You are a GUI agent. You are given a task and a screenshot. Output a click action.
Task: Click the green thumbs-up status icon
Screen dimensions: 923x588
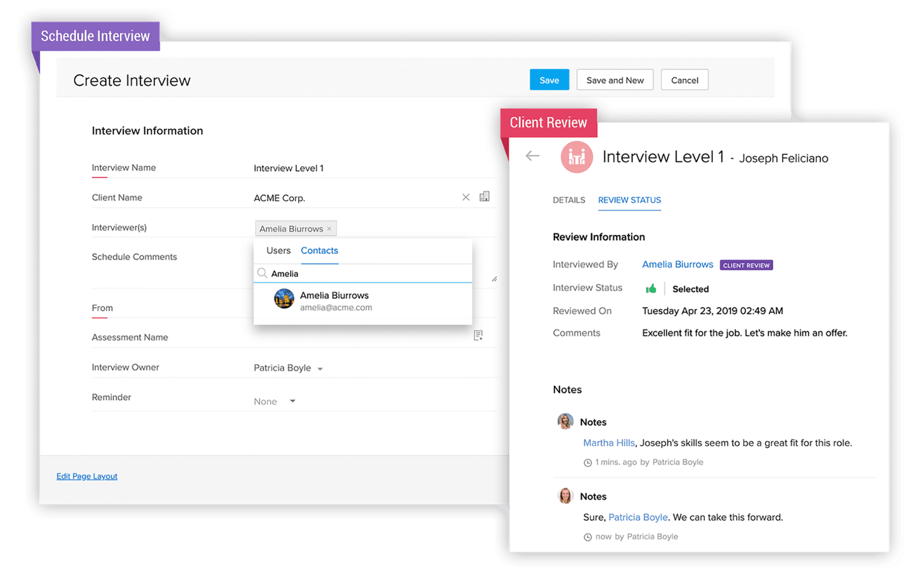point(651,288)
